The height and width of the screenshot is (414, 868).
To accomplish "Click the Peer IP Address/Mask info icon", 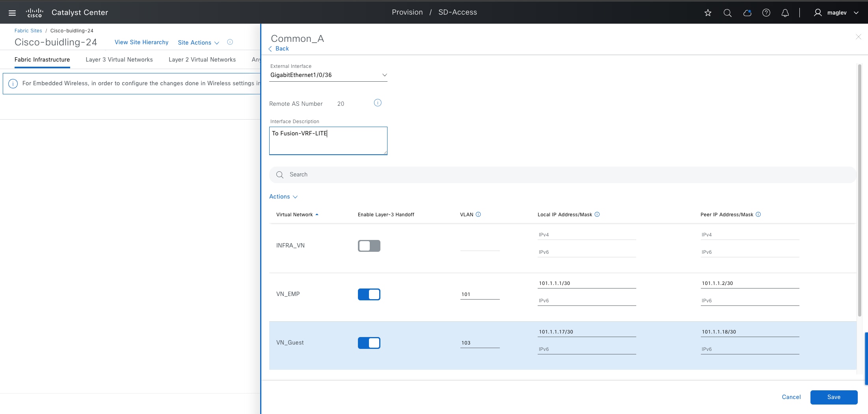I will (758, 214).
